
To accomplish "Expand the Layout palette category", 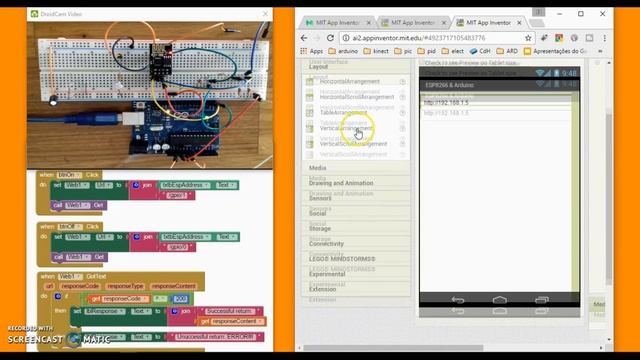I will coord(356,66).
